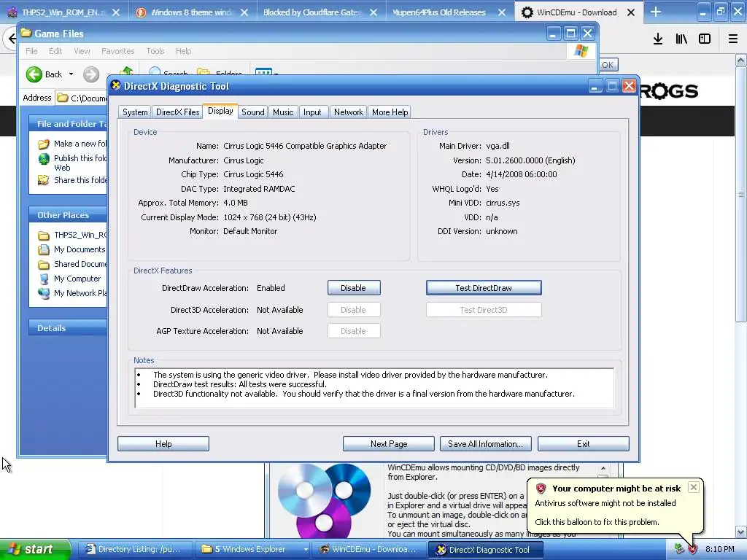
Task: Click Make a new folder task icon
Action: tap(43, 144)
